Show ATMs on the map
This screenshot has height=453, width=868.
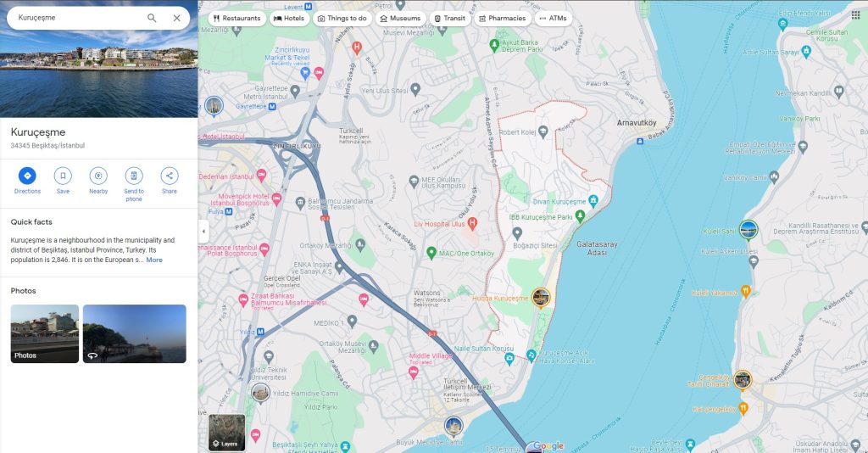553,19
